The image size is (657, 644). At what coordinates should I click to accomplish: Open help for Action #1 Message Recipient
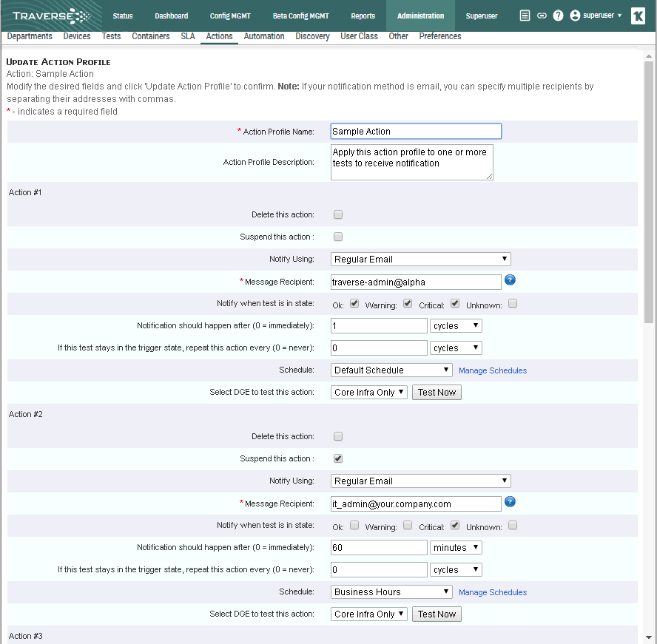pyautogui.click(x=510, y=280)
